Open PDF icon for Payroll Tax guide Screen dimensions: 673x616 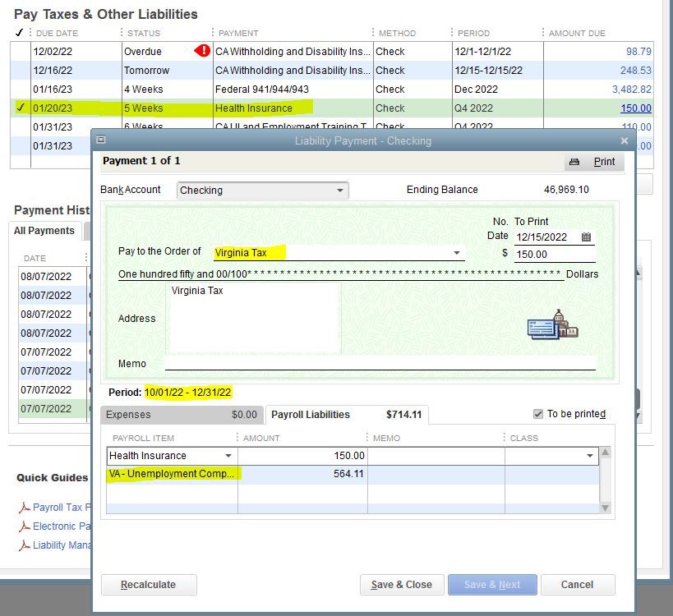pos(24,508)
